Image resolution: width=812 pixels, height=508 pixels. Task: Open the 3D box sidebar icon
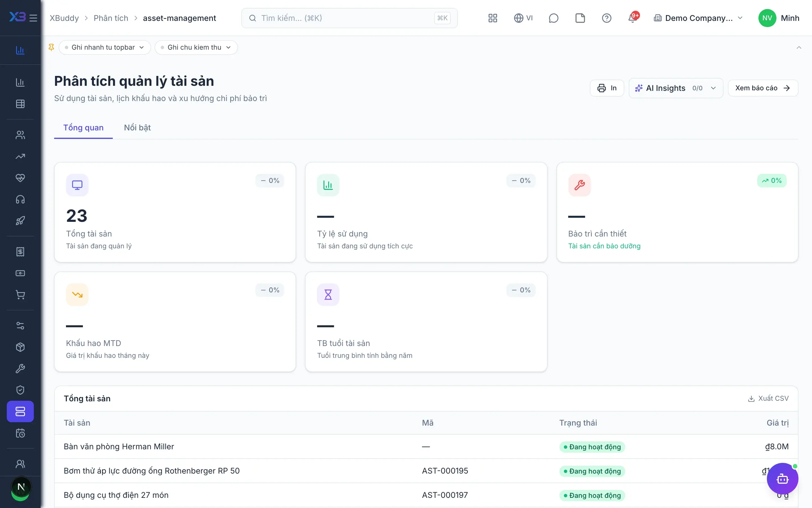click(x=20, y=347)
